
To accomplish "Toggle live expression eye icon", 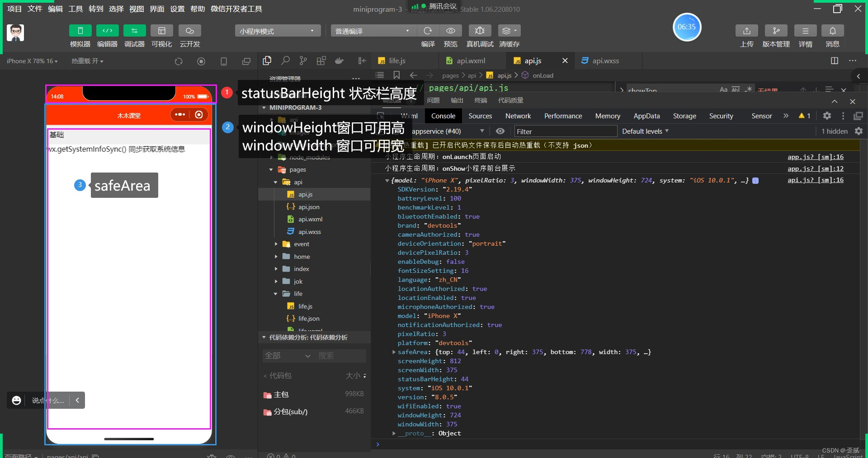I will point(500,131).
